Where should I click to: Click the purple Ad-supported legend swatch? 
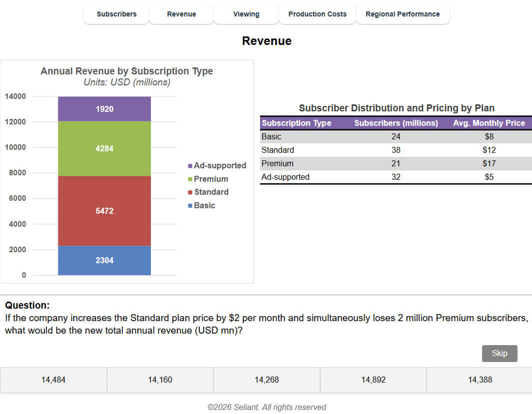click(190, 166)
